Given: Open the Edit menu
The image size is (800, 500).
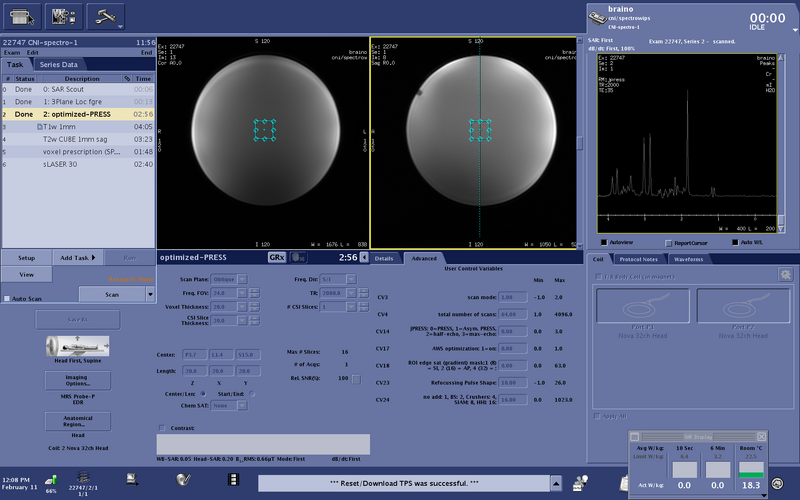Looking at the screenshot, I should 33,53.
